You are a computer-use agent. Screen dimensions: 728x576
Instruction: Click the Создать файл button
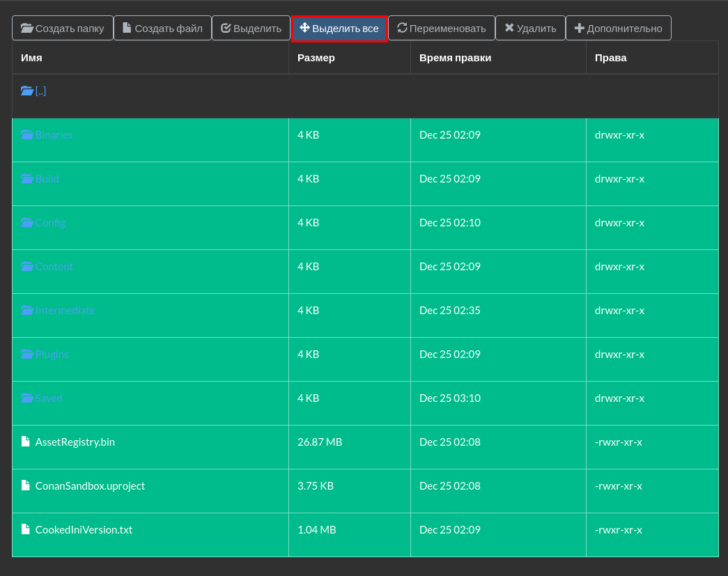pyautogui.click(x=163, y=29)
